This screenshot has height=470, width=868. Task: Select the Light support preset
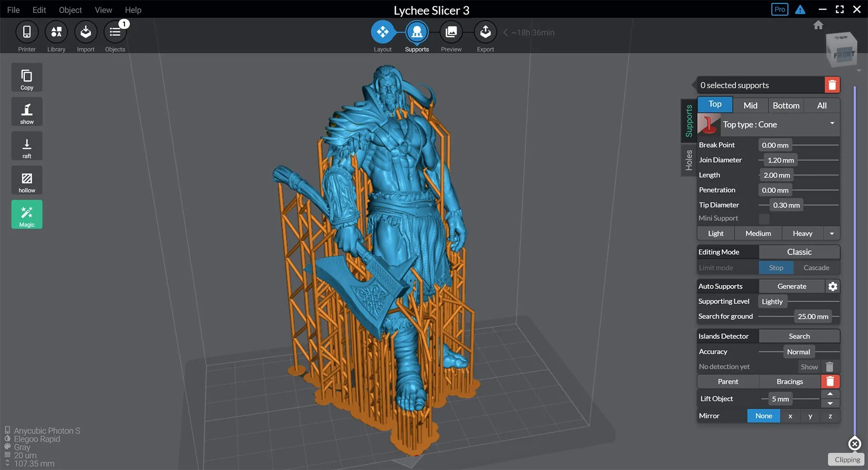[x=716, y=234]
